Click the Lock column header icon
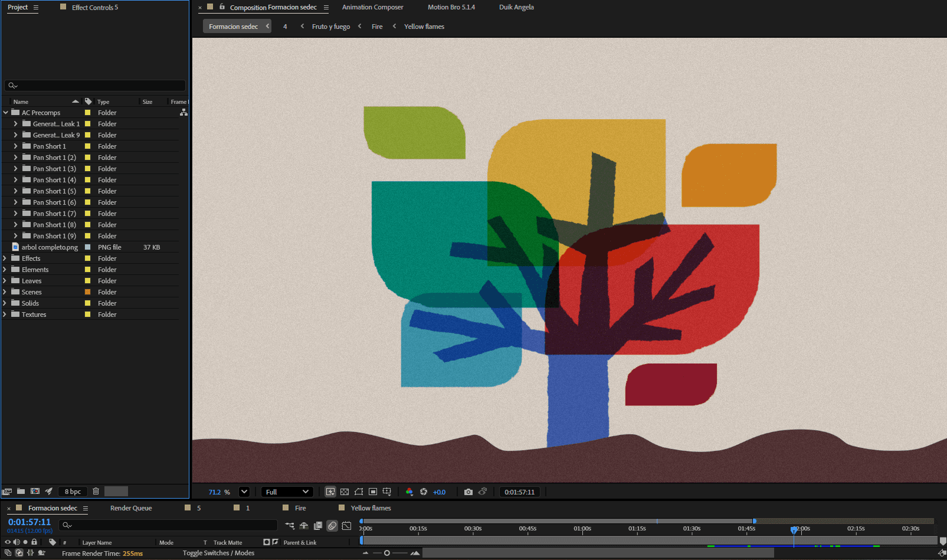 click(x=34, y=542)
